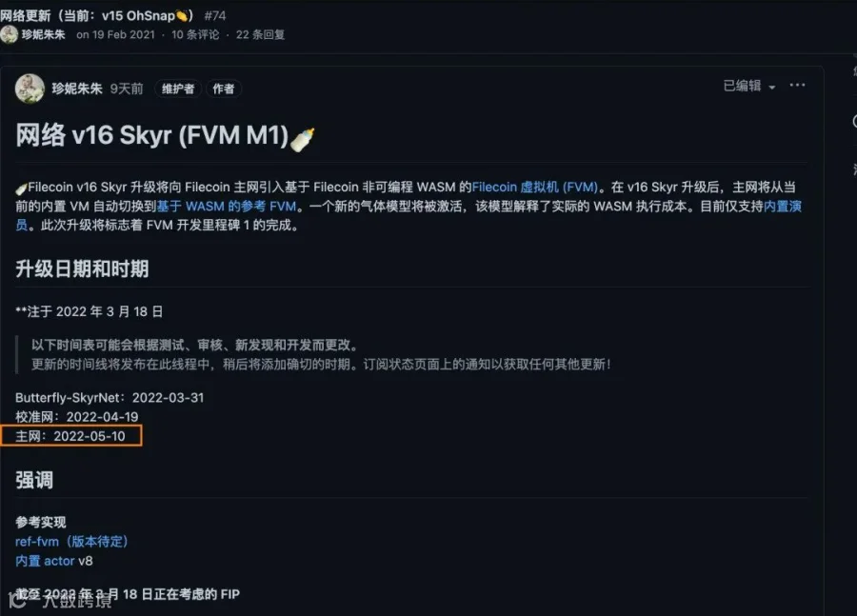
Task: Click the #74 discussion number
Action: click(x=215, y=16)
